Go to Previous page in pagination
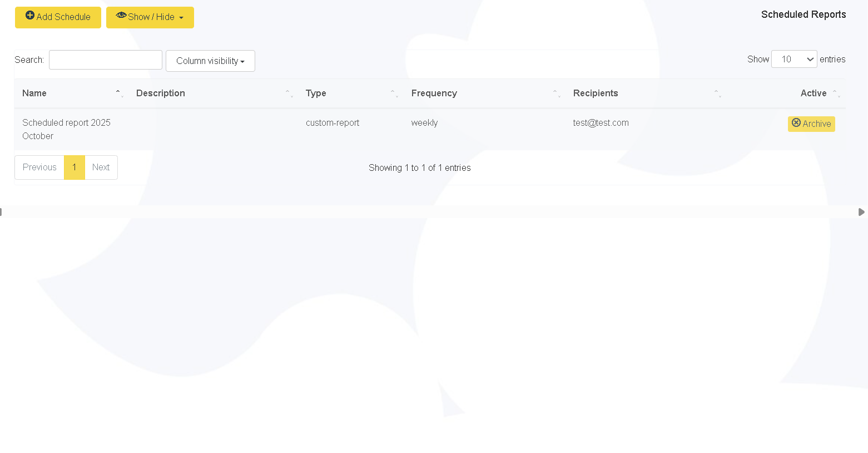The height and width of the screenshot is (453, 868). pos(39,168)
